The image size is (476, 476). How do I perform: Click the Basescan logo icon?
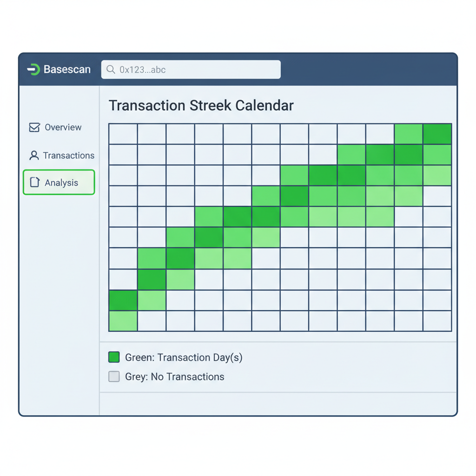(33, 69)
